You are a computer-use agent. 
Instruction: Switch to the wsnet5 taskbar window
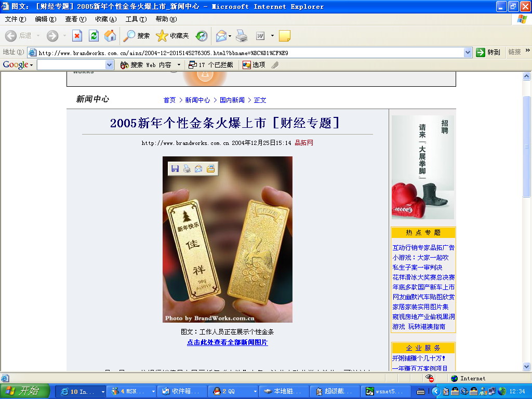[x=385, y=391]
